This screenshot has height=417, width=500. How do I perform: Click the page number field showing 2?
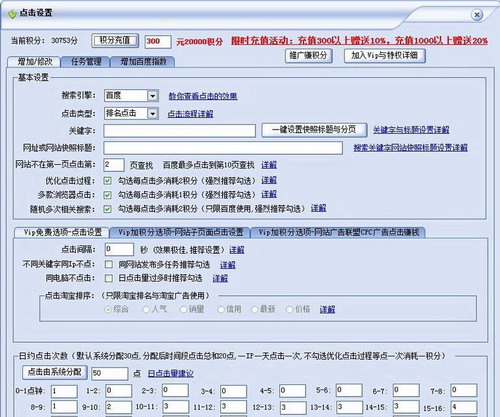[x=114, y=165]
